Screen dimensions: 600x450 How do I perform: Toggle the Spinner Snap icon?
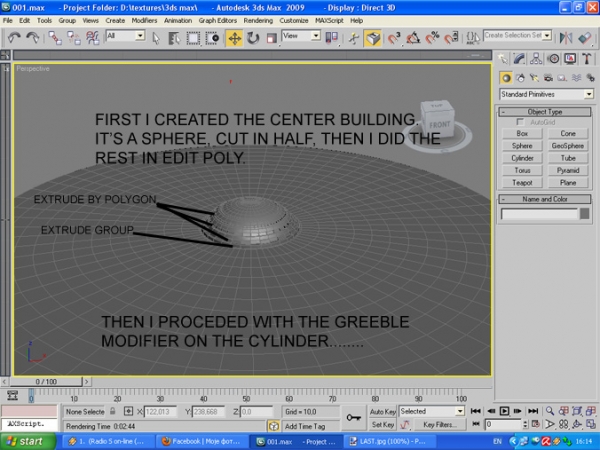click(x=452, y=38)
